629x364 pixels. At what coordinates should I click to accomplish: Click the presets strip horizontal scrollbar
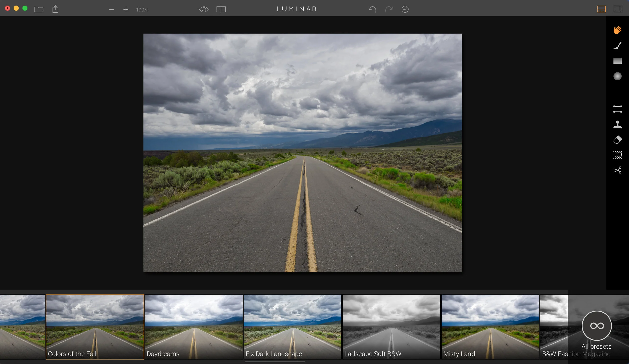tap(275, 362)
